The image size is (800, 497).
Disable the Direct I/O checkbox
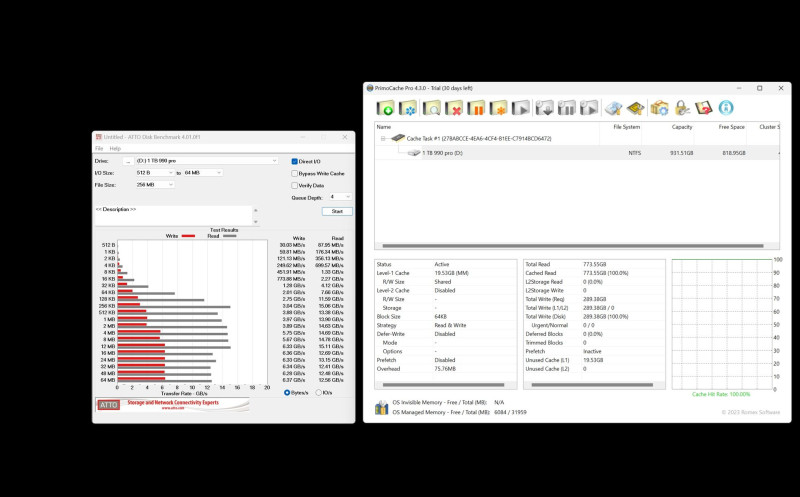coord(294,161)
